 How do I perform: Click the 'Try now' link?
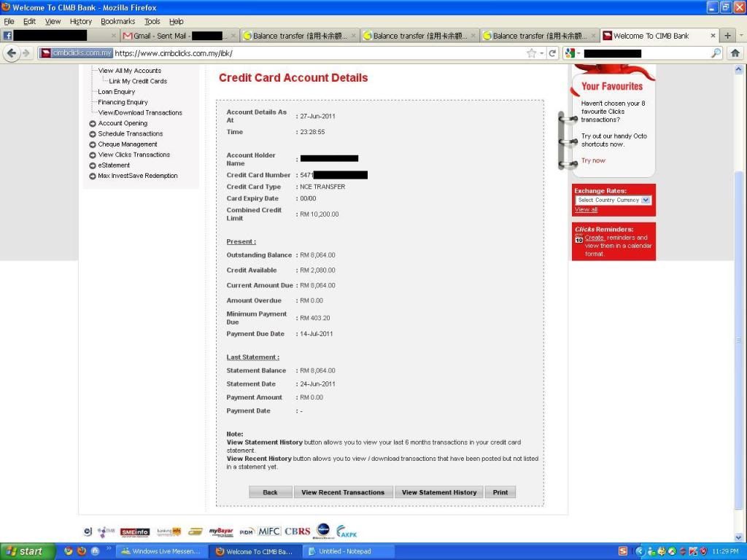pos(593,160)
